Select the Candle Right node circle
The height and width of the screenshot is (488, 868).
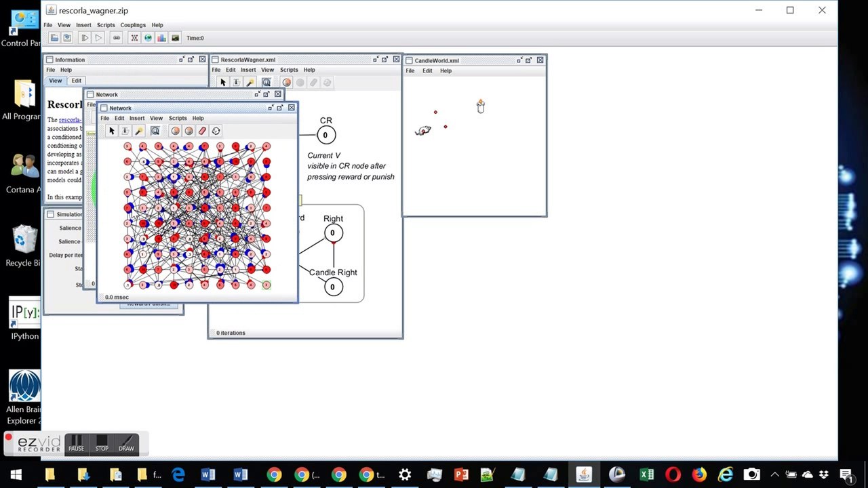(x=332, y=287)
